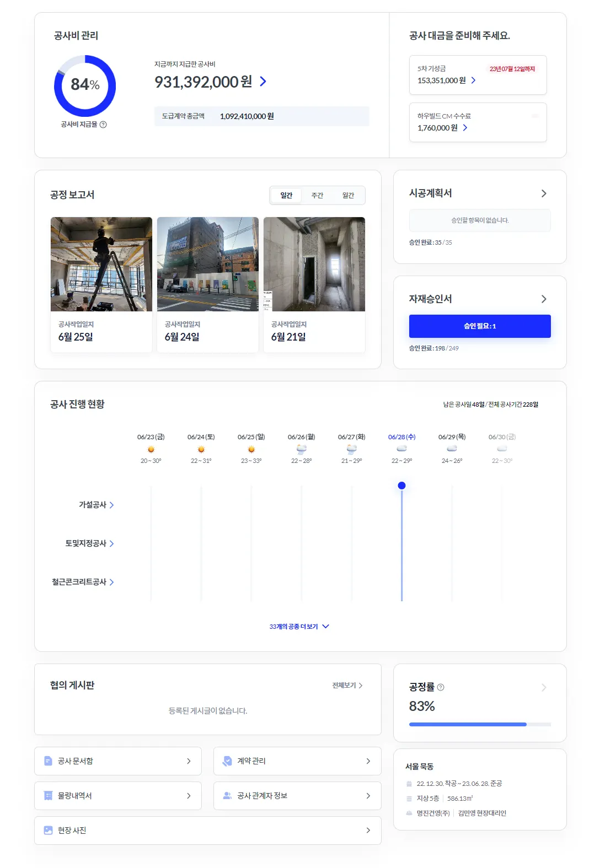Click calendar icon next to 착공 date
Image resolution: width=600 pixels, height=868 pixels.
[x=409, y=784]
